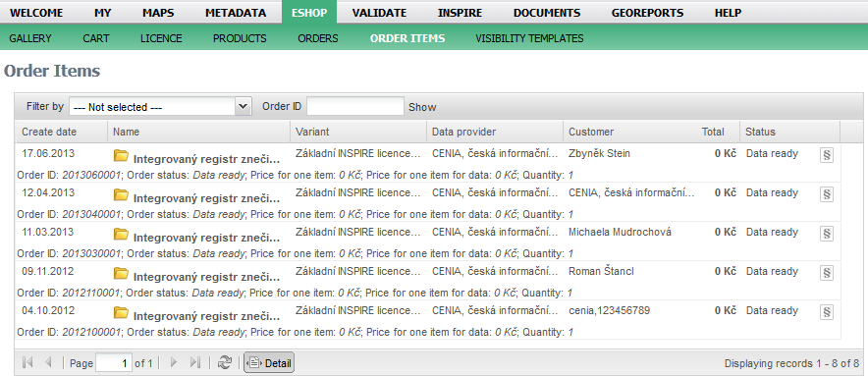
Task: Click folder icon in 17.06.2013 row
Action: pyautogui.click(x=121, y=155)
